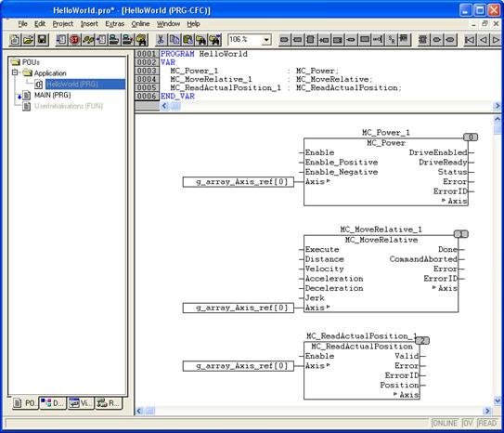Select UserInitialisations (FUN) in the tree
The image size is (504, 433).
tap(69, 106)
